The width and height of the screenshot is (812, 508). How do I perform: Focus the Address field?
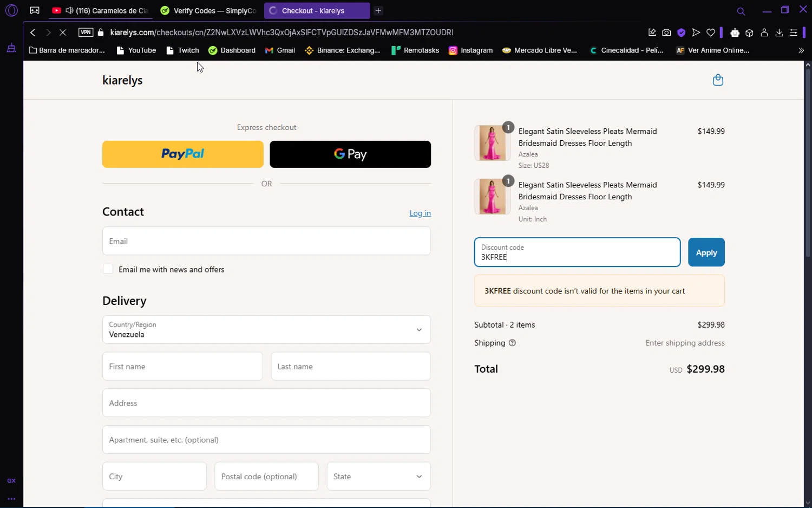(x=266, y=403)
